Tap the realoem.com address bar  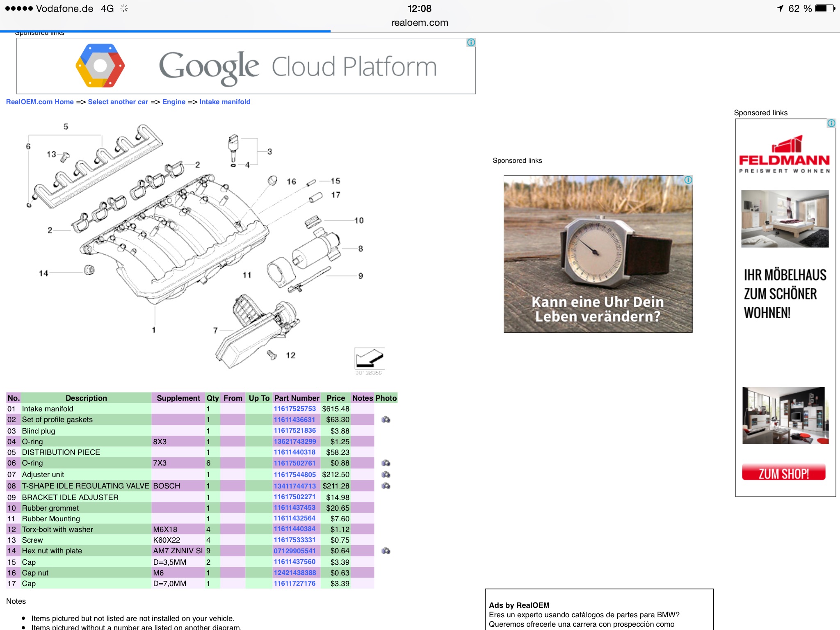(x=419, y=23)
